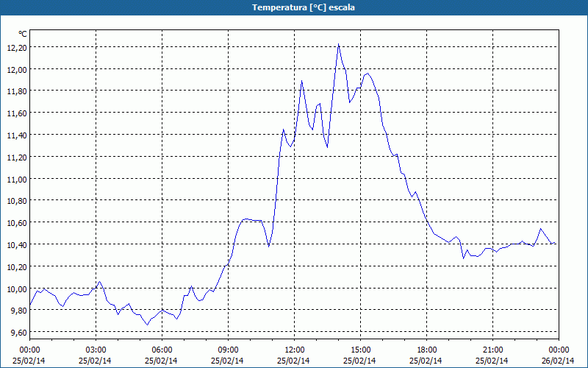Click the 21:00 time axis label
Image resolution: width=588 pixels, height=368 pixels.
[x=492, y=350]
